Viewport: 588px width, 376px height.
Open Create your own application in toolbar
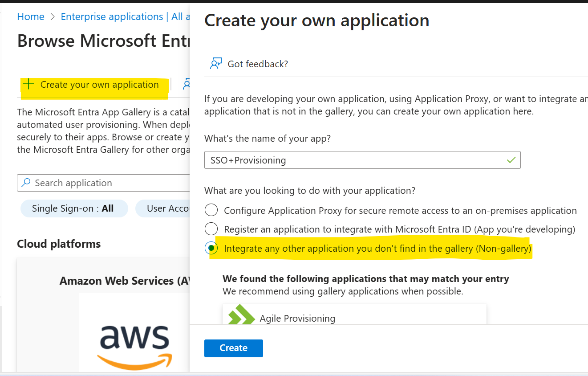pyautogui.click(x=91, y=84)
